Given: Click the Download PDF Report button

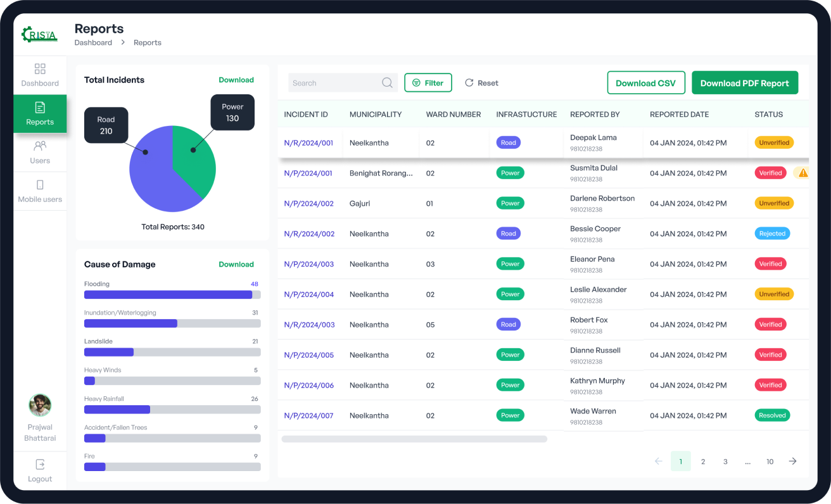Looking at the screenshot, I should pos(744,83).
